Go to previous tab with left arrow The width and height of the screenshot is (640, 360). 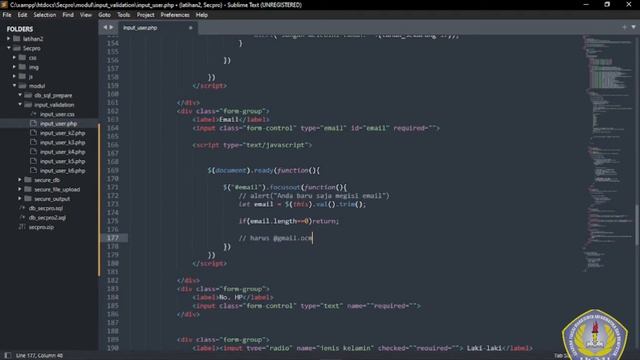click(x=105, y=27)
